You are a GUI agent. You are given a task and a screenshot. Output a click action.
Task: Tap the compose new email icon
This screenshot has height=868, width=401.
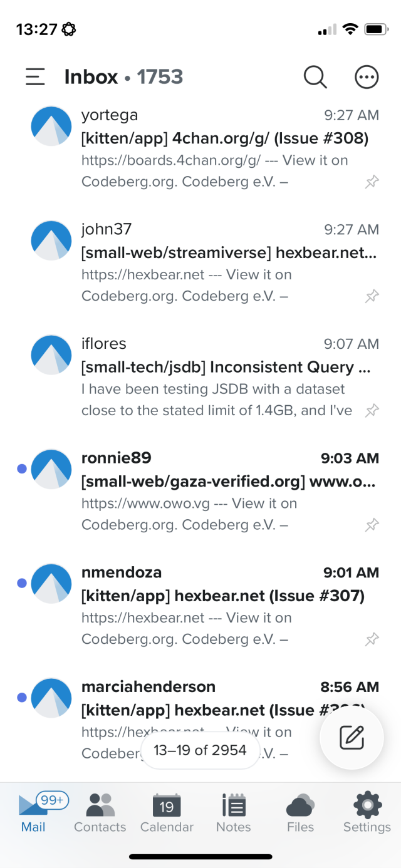coord(352,737)
